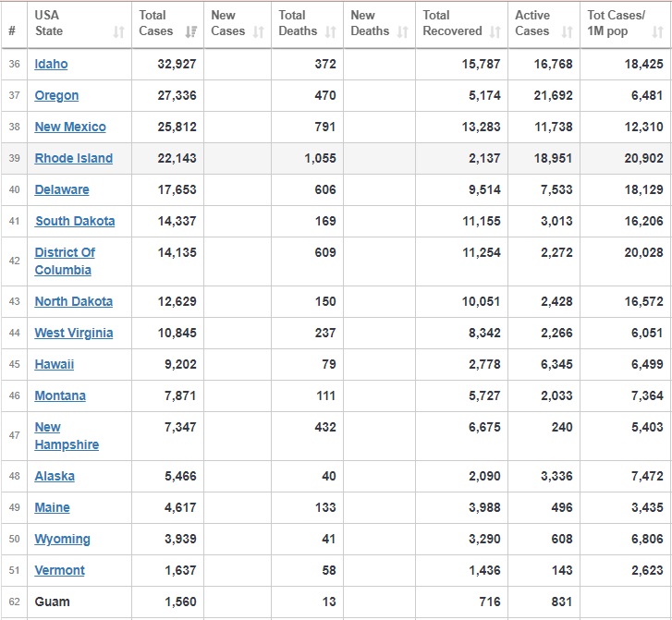Click the # rank column header
Viewport: 672px width, 620px height.
[12, 30]
